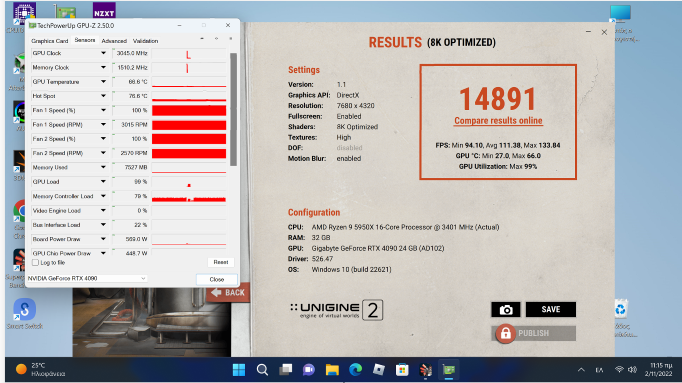Expand the Board Power Draw dropdown
Image resolution: width=682 pixels, height=383 pixels.
(x=104, y=239)
